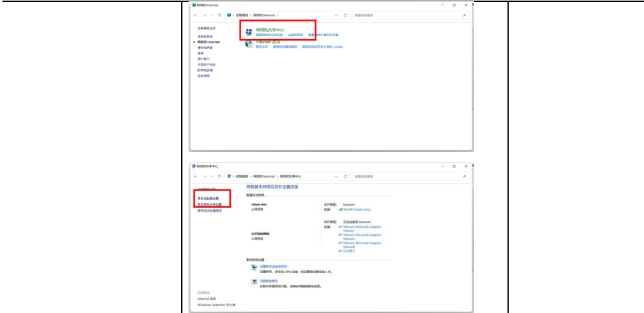
Task: Open the 以太网 2 connection link
Action: click(x=349, y=251)
